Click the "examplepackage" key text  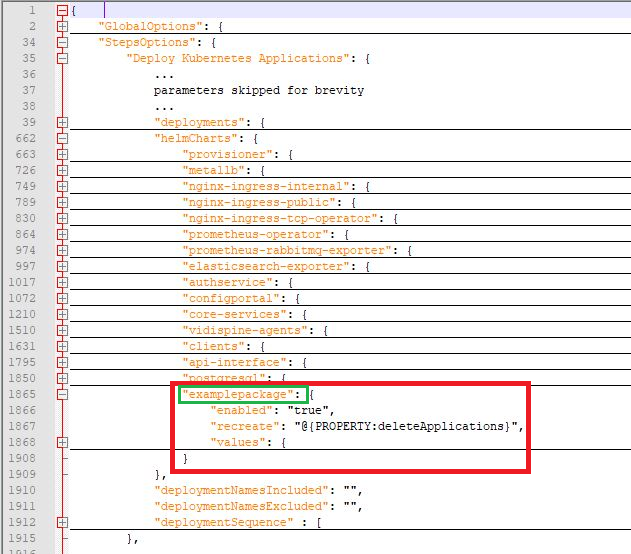[243, 394]
